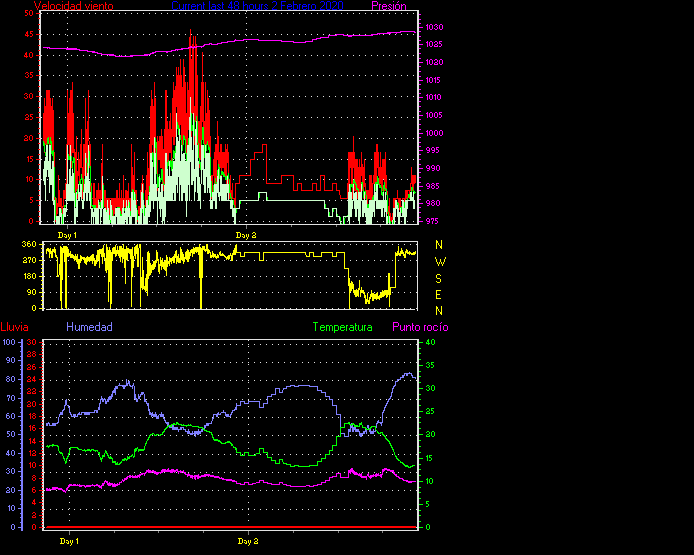The width and height of the screenshot is (694, 555).
Task: Click the "E" compass letter
Action: click(x=439, y=294)
